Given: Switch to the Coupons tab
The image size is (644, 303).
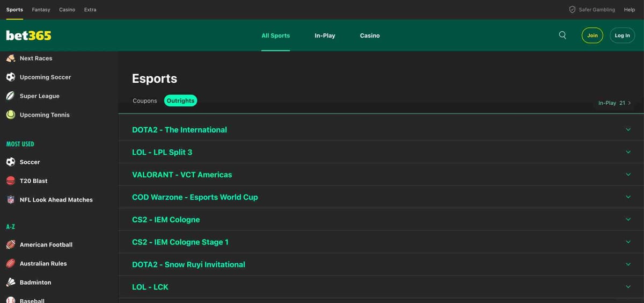Looking at the screenshot, I should click(x=144, y=100).
